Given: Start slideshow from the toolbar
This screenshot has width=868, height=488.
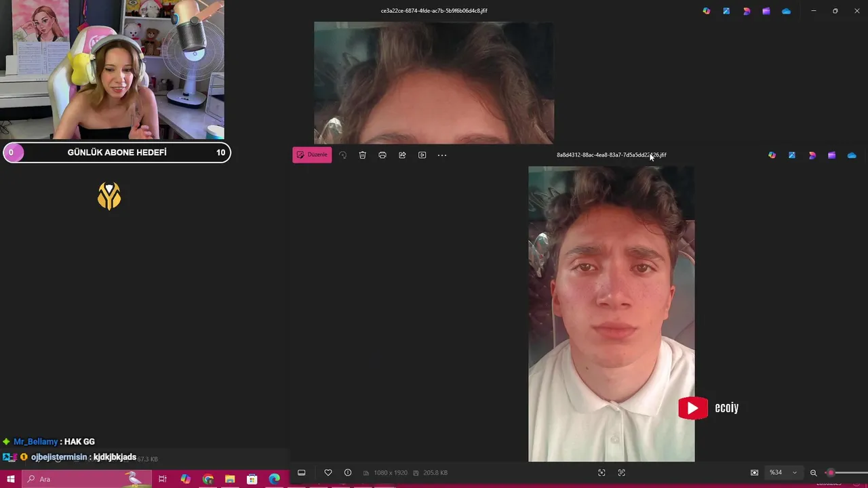Looking at the screenshot, I should point(422,155).
